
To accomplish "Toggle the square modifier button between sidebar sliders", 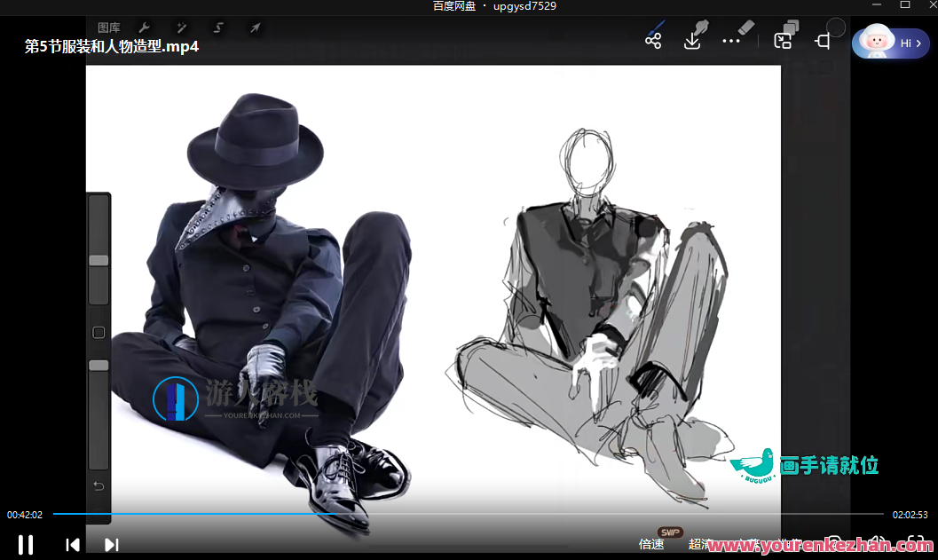I will [x=99, y=333].
